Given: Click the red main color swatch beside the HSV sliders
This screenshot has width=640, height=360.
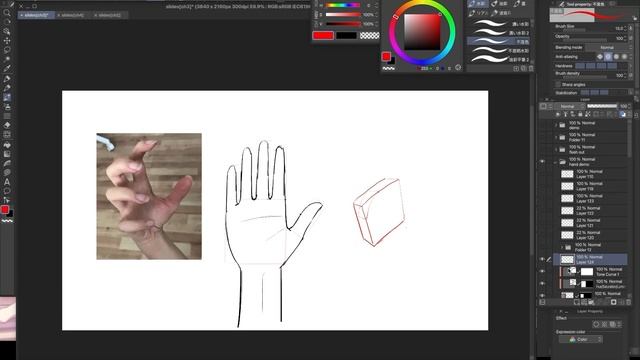Looking at the screenshot, I should pyautogui.click(x=323, y=36).
